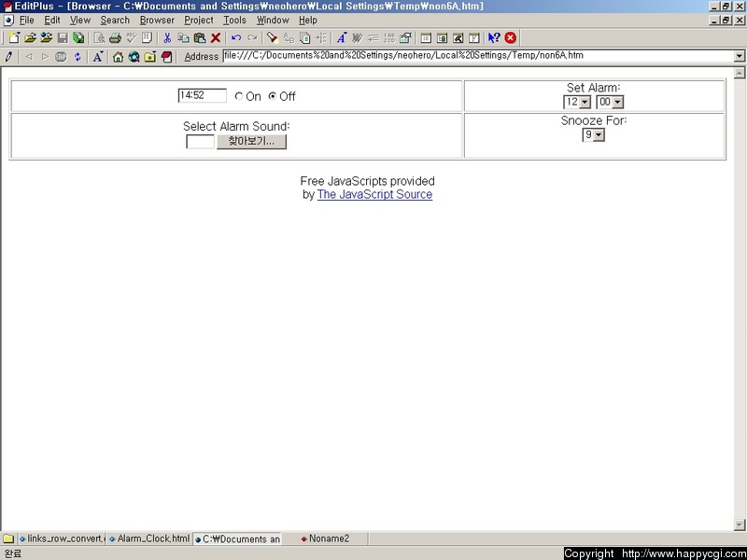Screen dimensions: 747x560
Task: Click the Copy icon in toolbar
Action: pyautogui.click(x=183, y=37)
